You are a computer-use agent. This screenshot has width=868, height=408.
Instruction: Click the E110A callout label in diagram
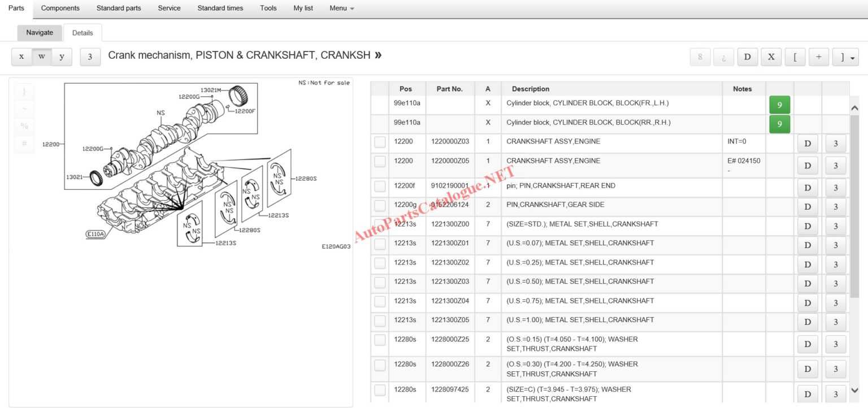tap(96, 233)
